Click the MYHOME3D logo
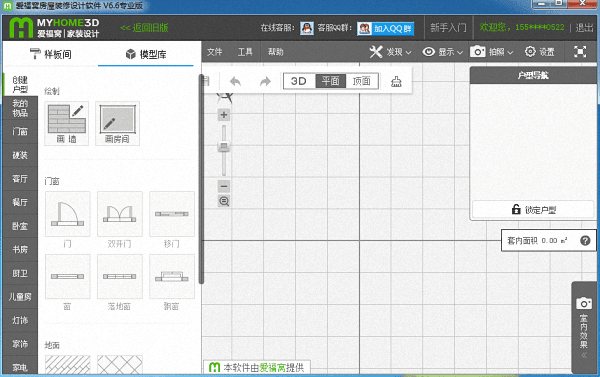 [x=54, y=28]
